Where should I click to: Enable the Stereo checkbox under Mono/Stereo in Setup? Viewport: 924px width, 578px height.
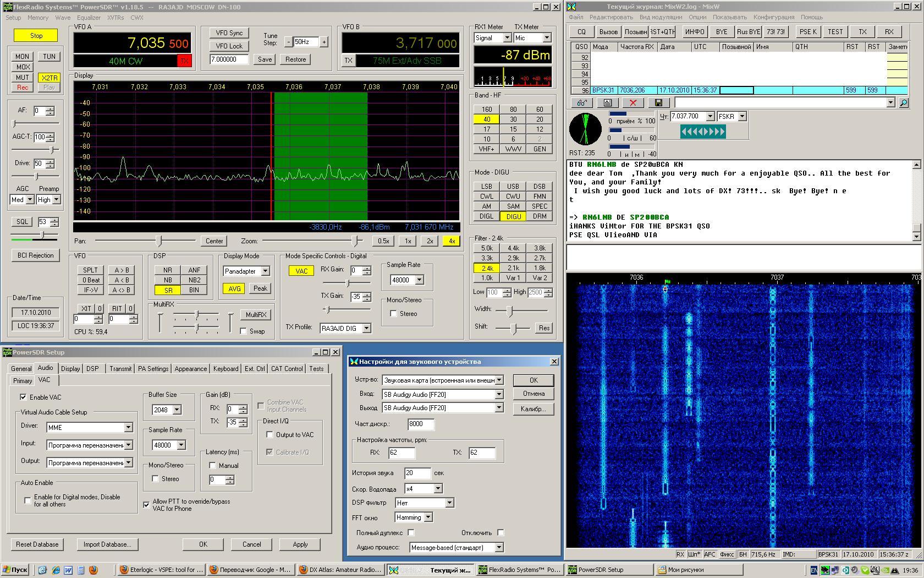tap(156, 479)
